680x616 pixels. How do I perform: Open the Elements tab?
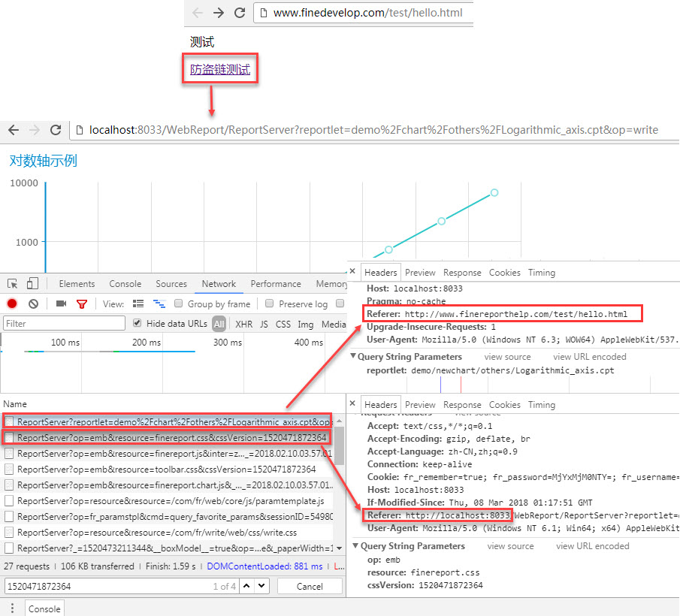[77, 284]
